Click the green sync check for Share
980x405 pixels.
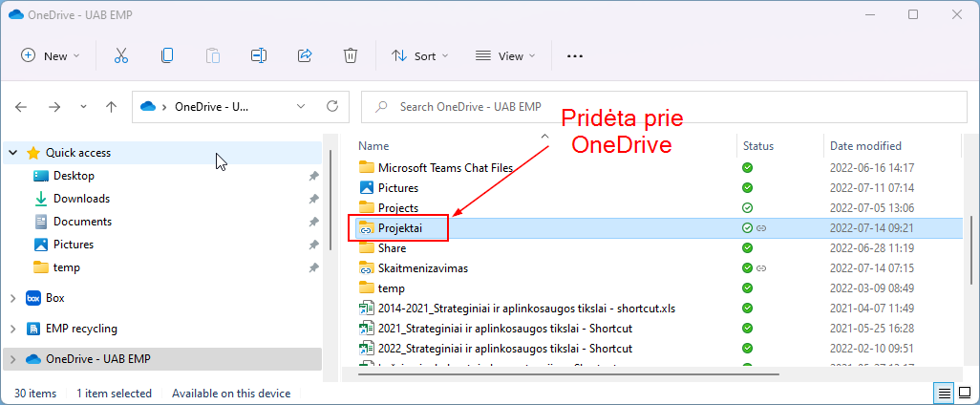tap(747, 248)
